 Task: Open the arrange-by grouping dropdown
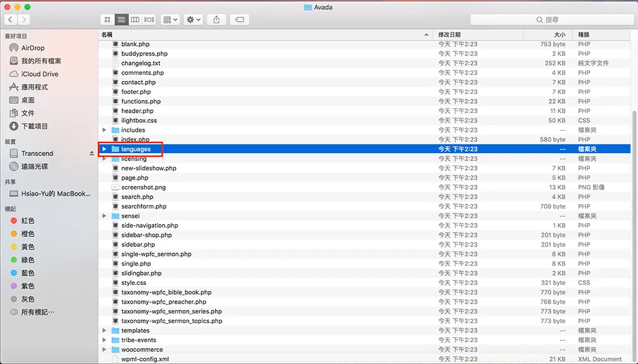170,19
